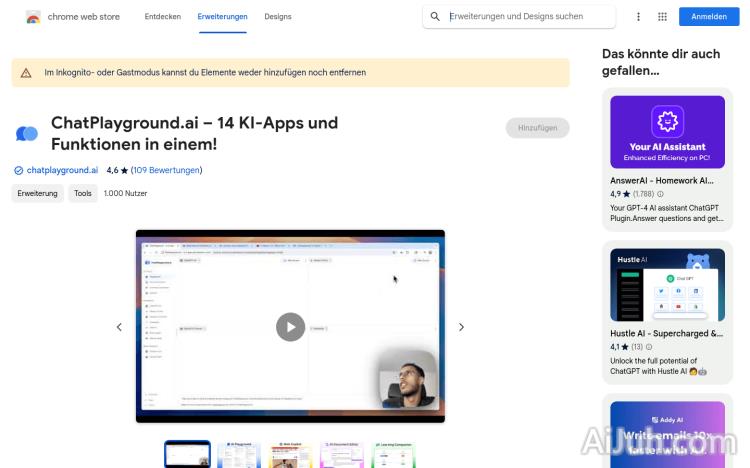
Task: Select the Tools category chip
Action: pos(83,194)
